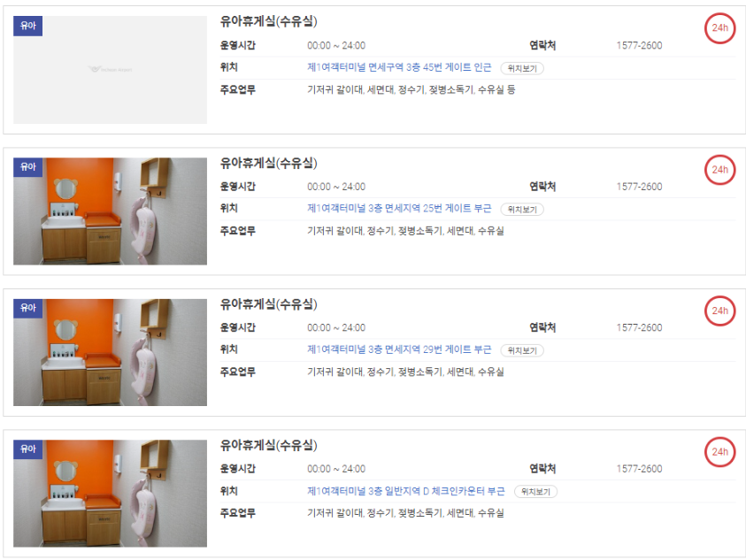Open nursing room photo for D 체크인카운터 card
The width and height of the screenshot is (746, 560).
click(x=110, y=494)
